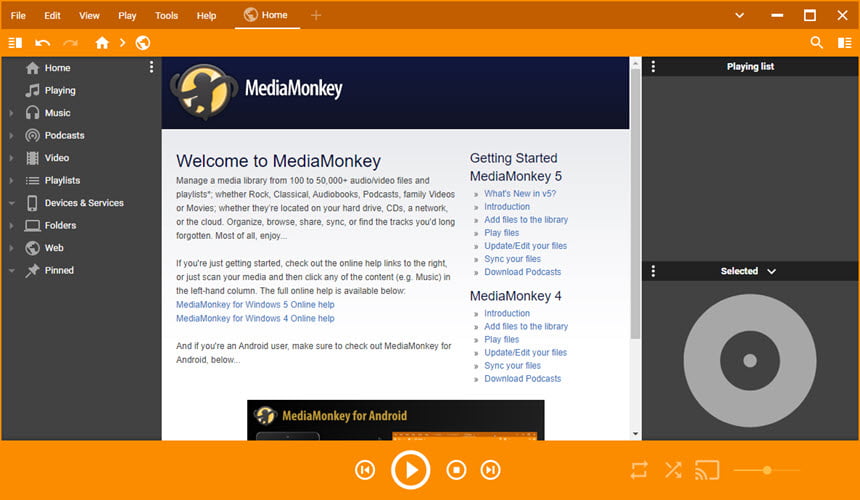Open cast to device option
Image resolution: width=860 pixels, height=500 pixels.
tap(708, 470)
